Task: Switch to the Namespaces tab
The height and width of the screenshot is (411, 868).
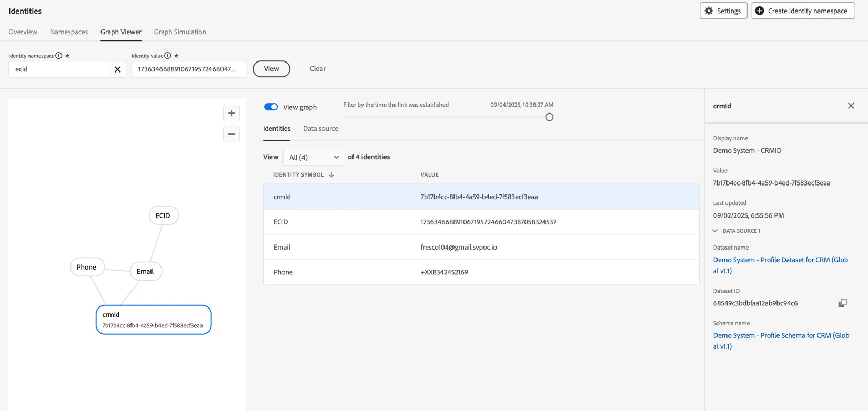Action: pyautogui.click(x=69, y=32)
